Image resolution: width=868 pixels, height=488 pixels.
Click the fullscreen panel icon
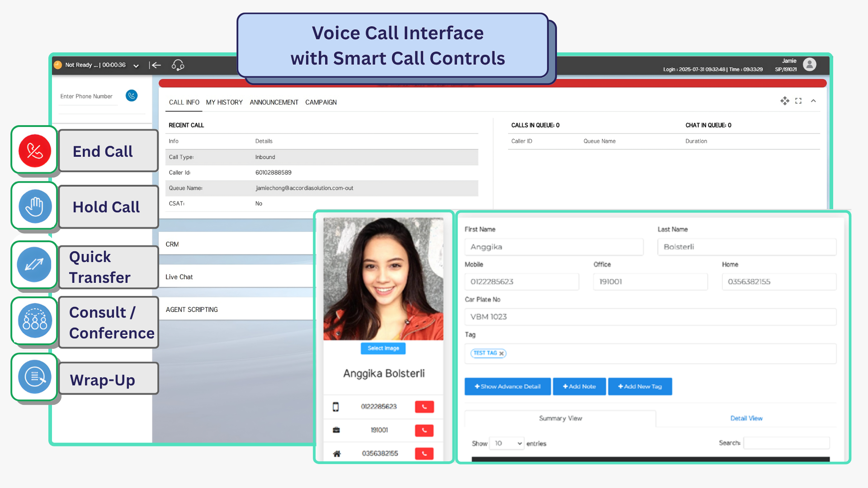coord(798,101)
